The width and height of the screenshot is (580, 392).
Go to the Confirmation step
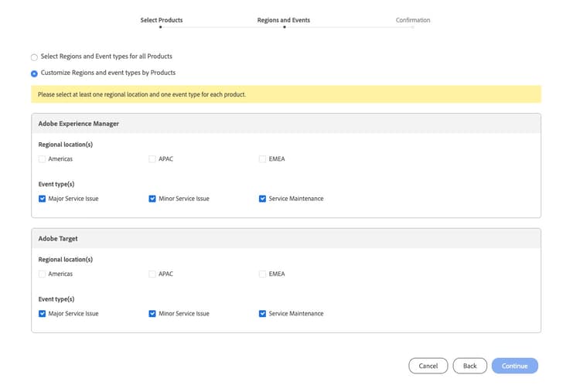pyautogui.click(x=413, y=21)
